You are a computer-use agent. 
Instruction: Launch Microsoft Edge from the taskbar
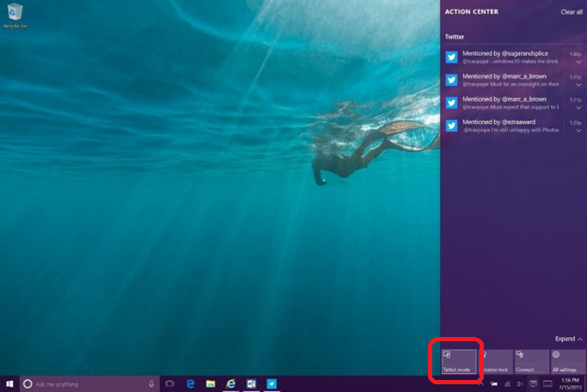click(x=191, y=383)
